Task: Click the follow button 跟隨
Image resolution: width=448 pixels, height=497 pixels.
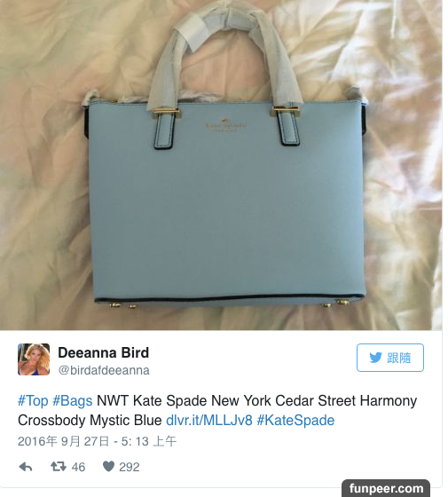Action: coord(390,358)
